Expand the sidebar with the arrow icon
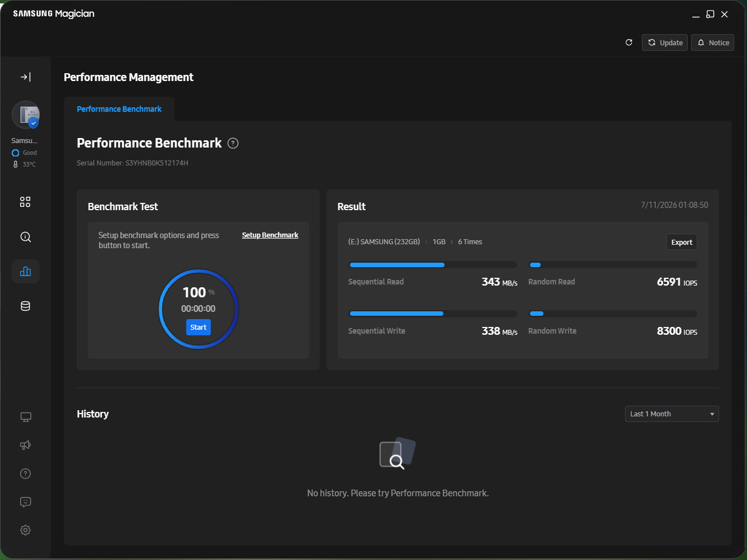This screenshot has height=560, width=747. [x=26, y=77]
